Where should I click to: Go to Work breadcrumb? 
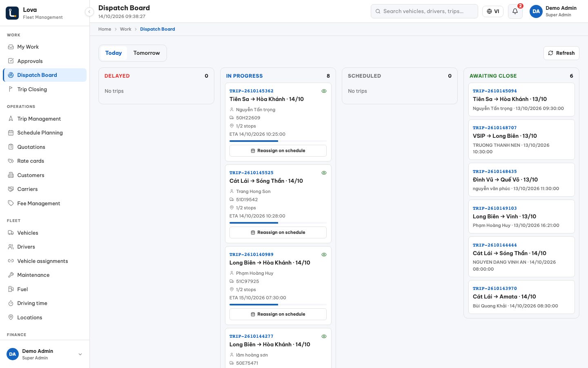tap(126, 29)
